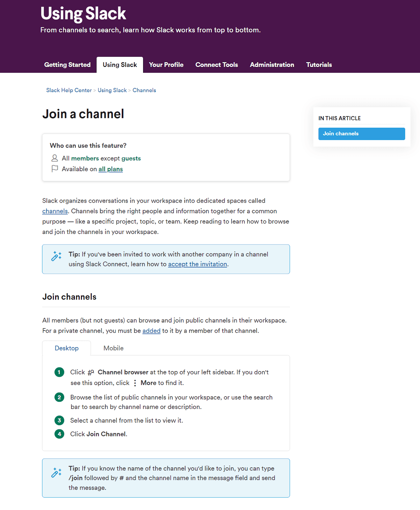Switch to the Mobile instructions tab
Viewport: 420px width, 510px height.
click(113, 348)
